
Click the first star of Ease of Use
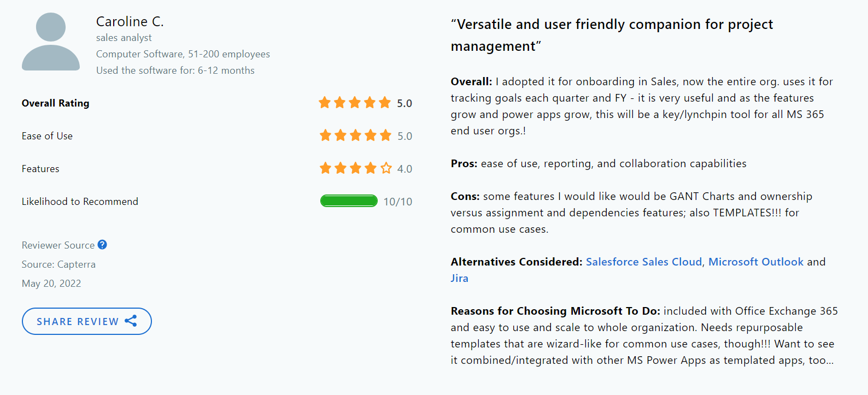(324, 135)
